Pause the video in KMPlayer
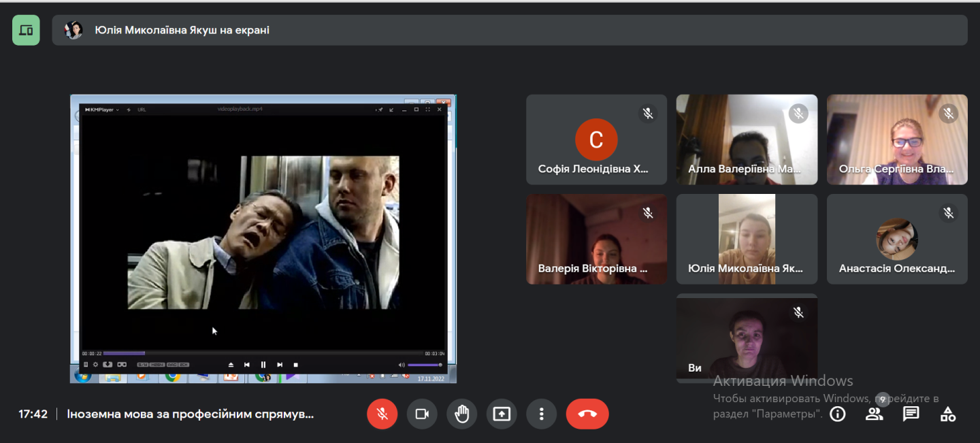The width and height of the screenshot is (980, 443). click(263, 365)
